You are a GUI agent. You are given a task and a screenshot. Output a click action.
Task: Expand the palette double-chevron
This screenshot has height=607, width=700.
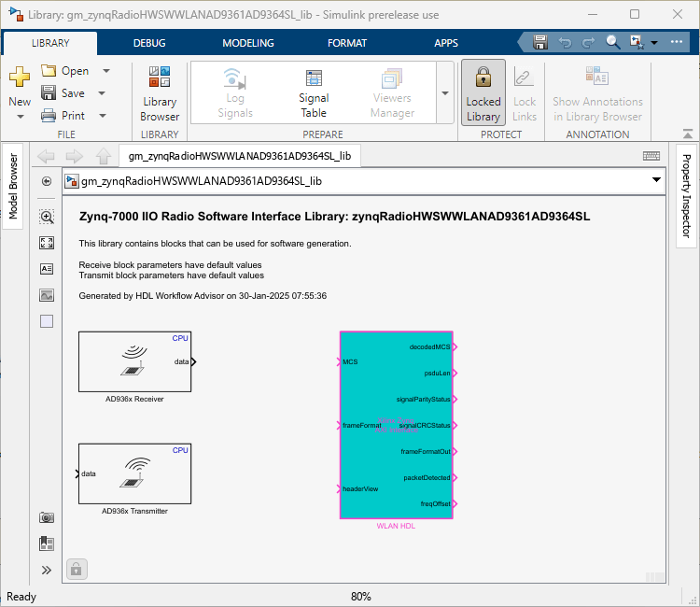47,570
